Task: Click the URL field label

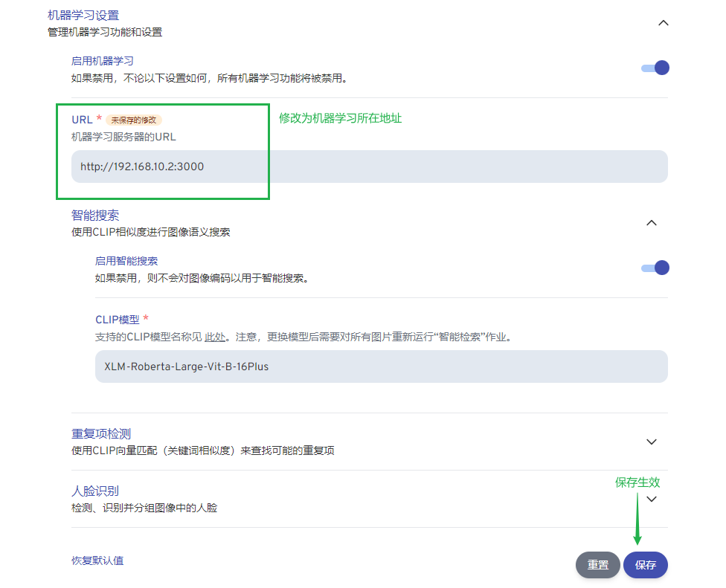Action: 82,120
